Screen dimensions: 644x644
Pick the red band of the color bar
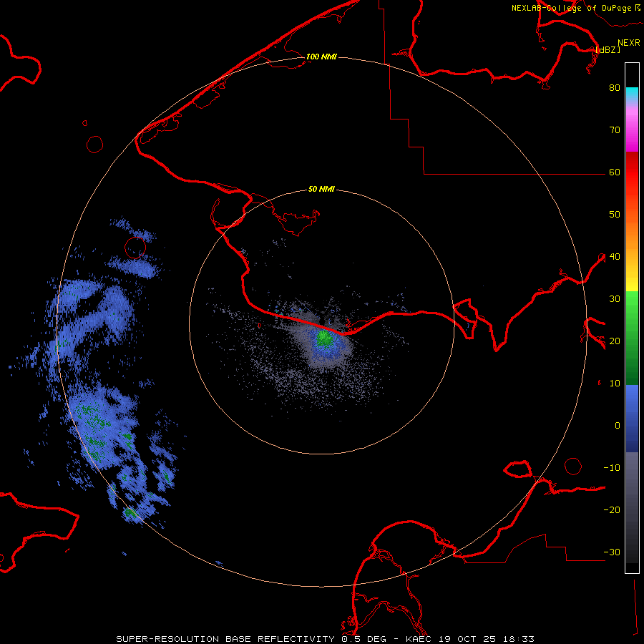coord(632,172)
